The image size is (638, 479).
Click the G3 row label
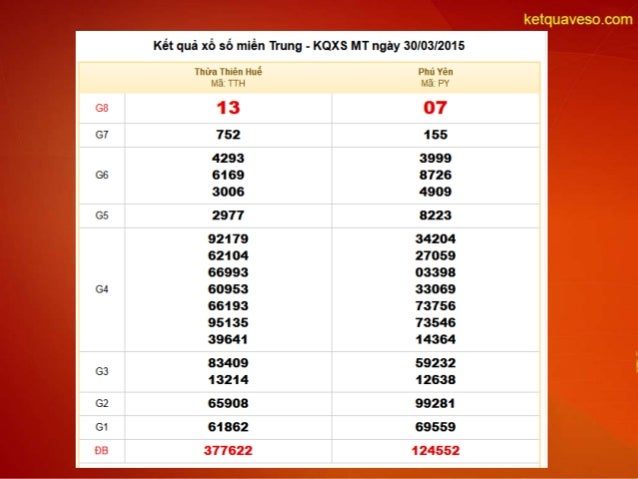(102, 371)
